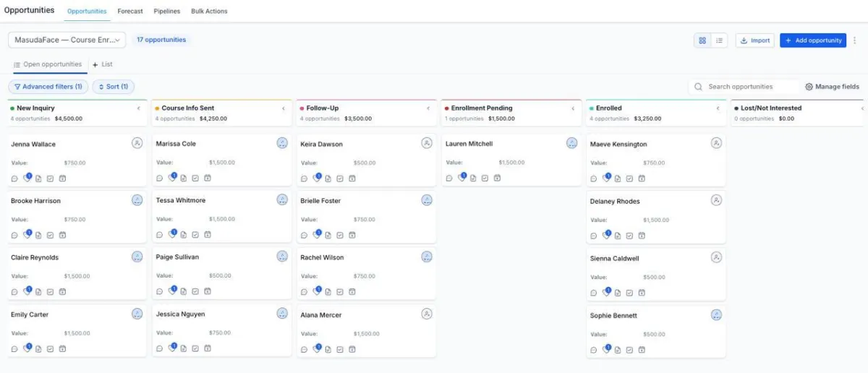Go to the Pipelines tab
Screen dimensions: 868x373
[167, 12]
